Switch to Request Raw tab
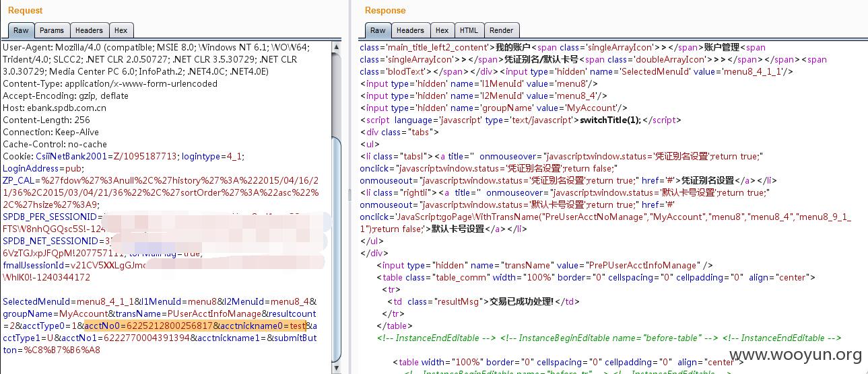The width and height of the screenshot is (868, 374). (21, 30)
